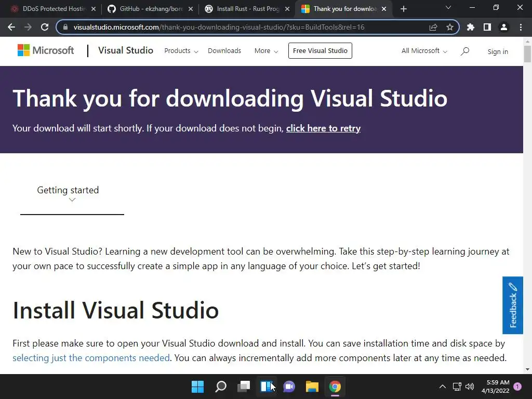Expand the More menu
Viewport: 532px width, 399px height.
[x=267, y=51]
